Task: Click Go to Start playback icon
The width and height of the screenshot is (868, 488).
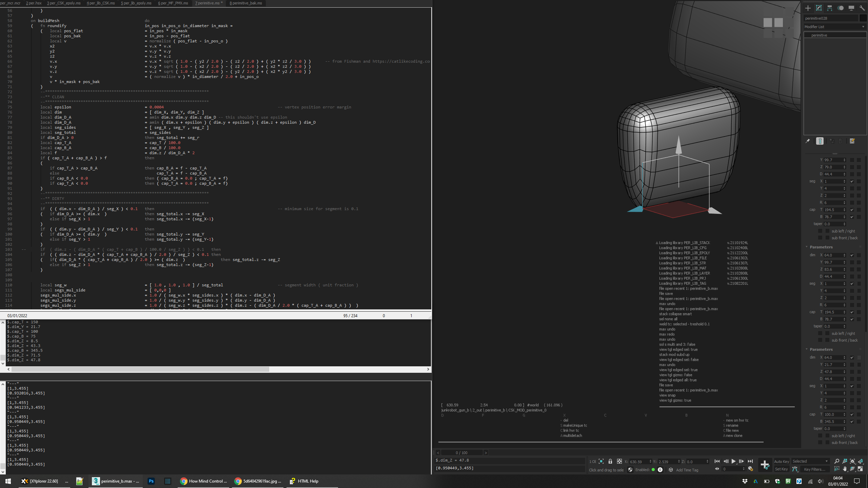Action: (x=717, y=461)
